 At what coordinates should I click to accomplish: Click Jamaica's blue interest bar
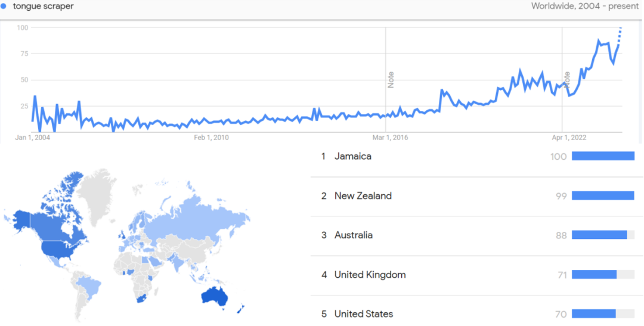pyautogui.click(x=603, y=156)
